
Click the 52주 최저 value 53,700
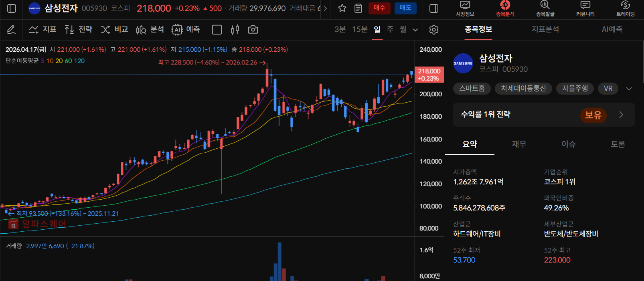[464, 260]
